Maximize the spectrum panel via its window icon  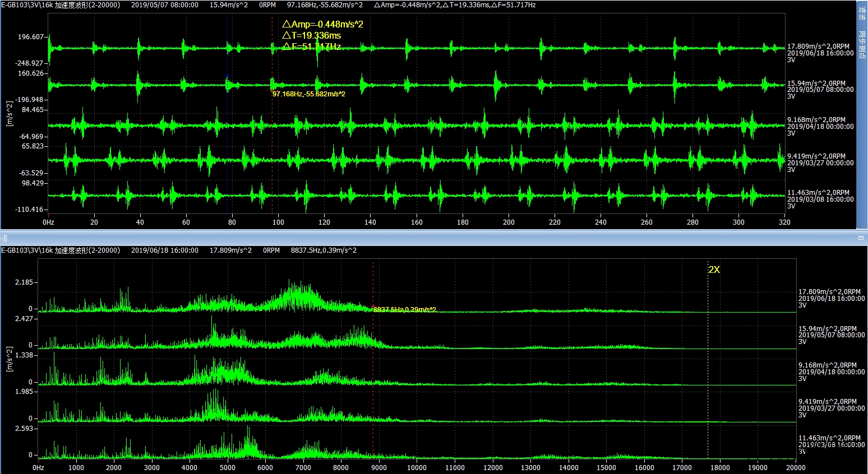pyautogui.click(x=861, y=238)
